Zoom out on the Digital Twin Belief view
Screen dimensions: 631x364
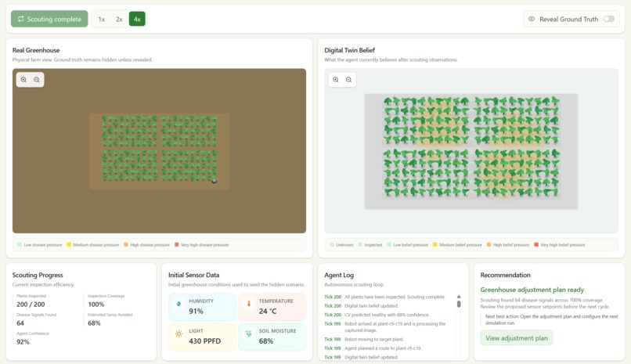(349, 80)
